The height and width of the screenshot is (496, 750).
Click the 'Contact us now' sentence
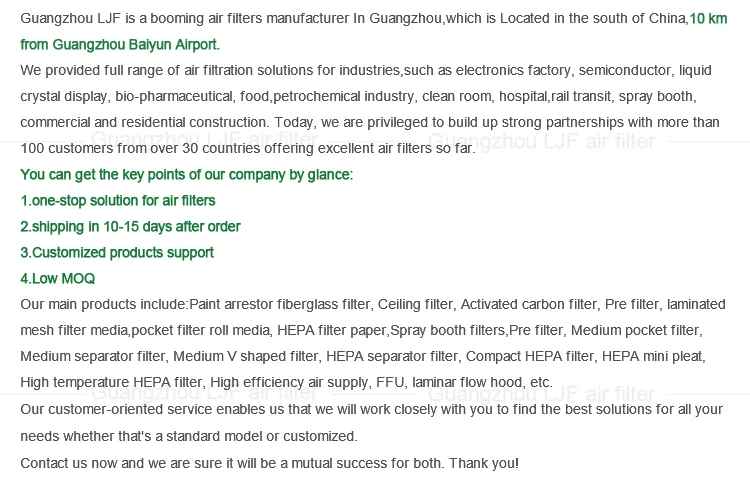click(x=269, y=463)
